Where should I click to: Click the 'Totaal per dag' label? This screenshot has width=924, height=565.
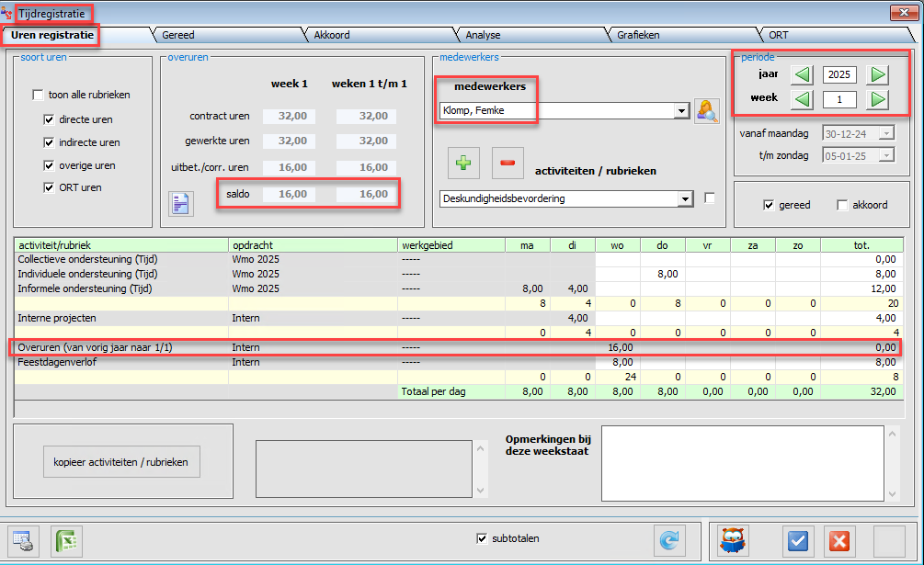point(434,392)
